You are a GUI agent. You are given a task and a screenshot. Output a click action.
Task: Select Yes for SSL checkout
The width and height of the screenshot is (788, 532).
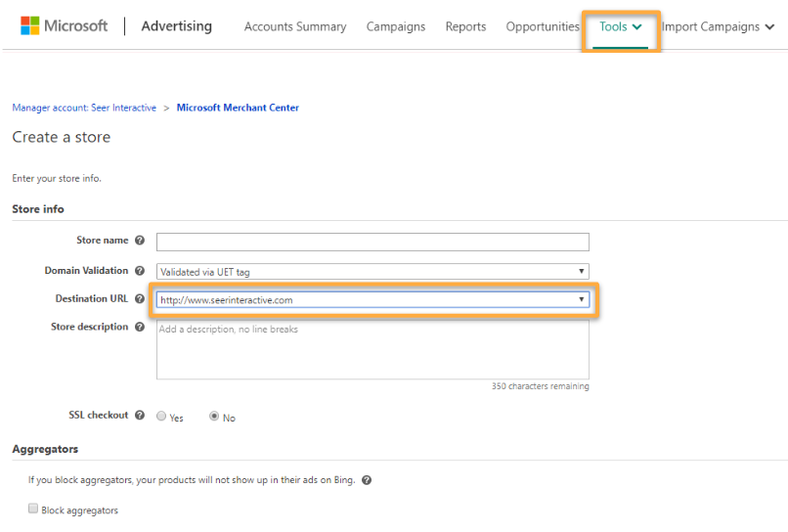coord(162,417)
